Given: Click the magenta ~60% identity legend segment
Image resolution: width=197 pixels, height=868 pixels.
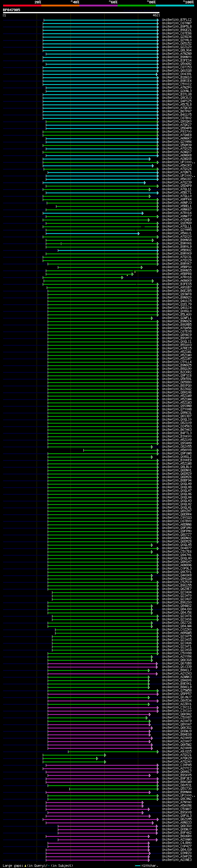Looking at the screenshot, I should 99,6.
